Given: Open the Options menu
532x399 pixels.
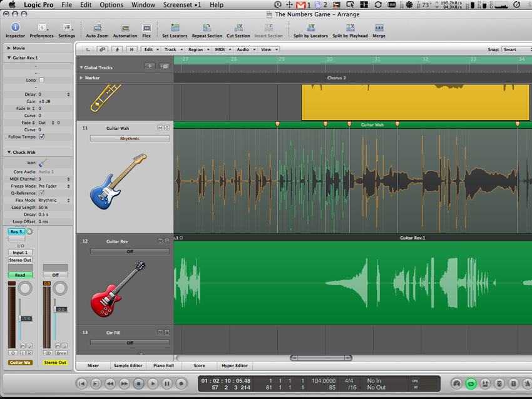Looking at the screenshot, I should coord(111,5).
